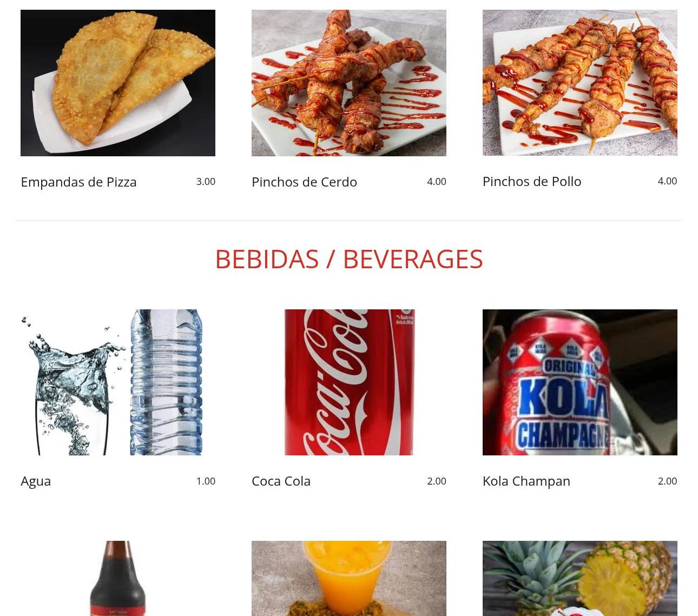
Task: Open the orange juice cup image
Action: 349,578
